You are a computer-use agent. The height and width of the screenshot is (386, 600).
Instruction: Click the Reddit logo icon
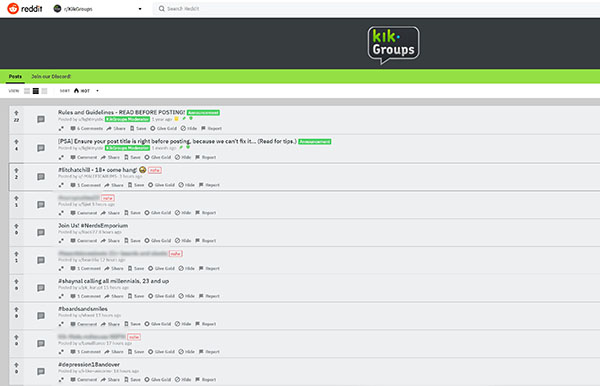coord(13,8)
